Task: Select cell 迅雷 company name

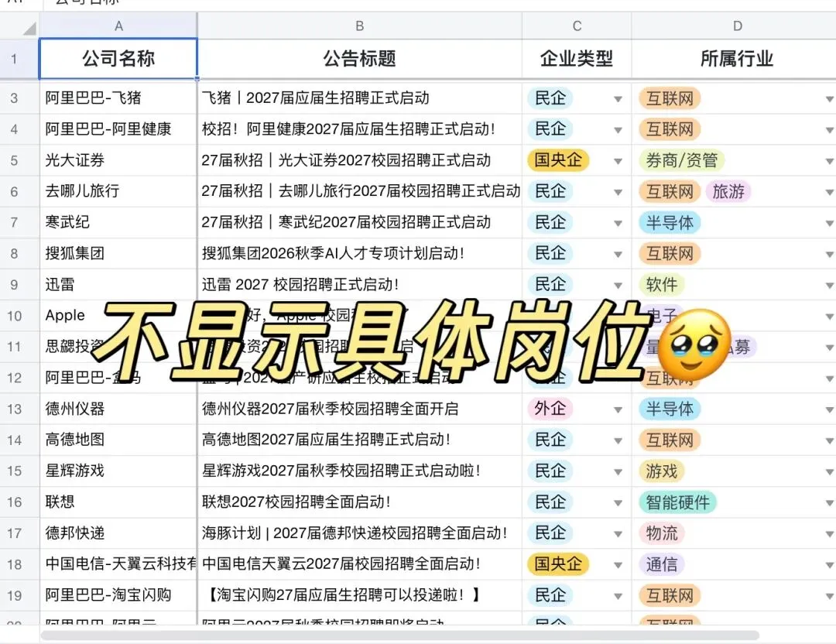Action: tap(118, 285)
